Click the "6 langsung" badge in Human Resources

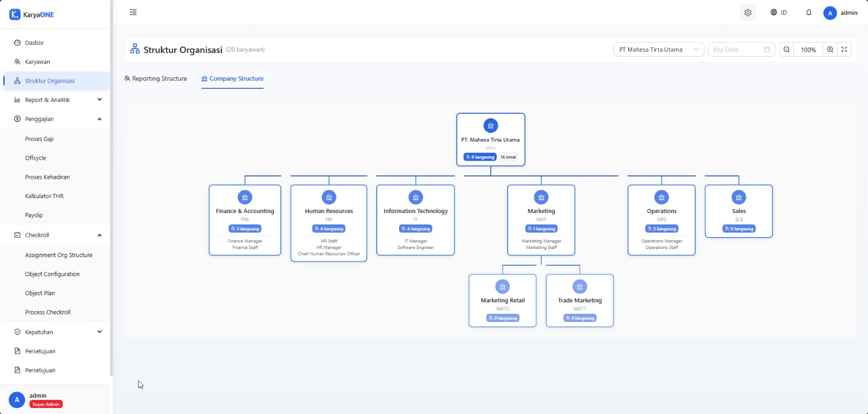(329, 229)
